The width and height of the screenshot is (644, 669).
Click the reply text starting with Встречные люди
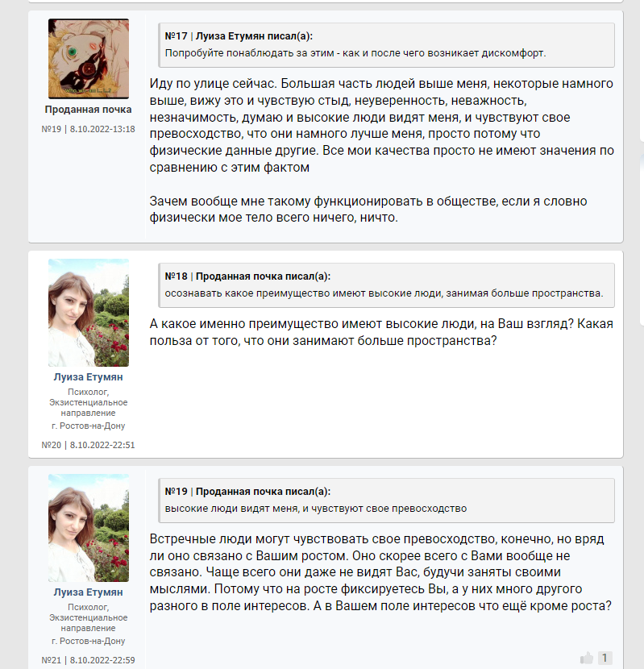tap(380, 572)
